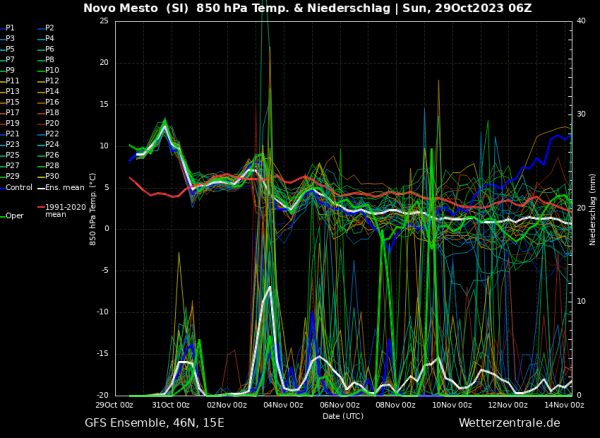Select the Oper legend entry

(x=13, y=216)
